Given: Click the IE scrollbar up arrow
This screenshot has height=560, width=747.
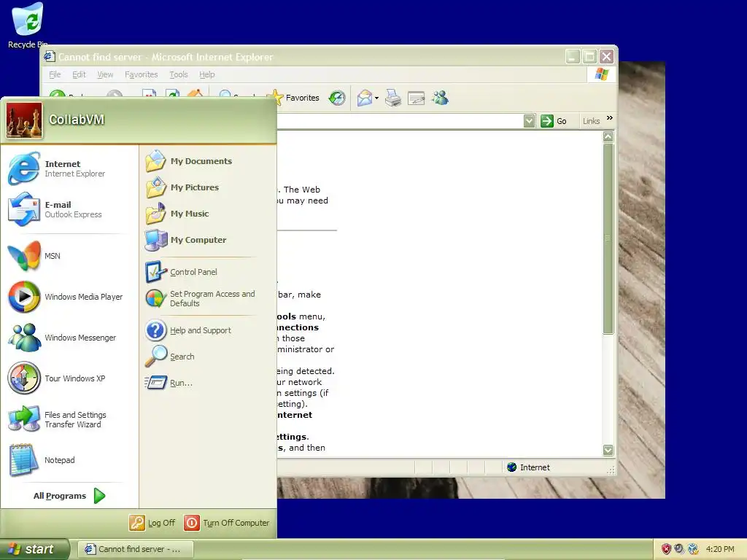Looking at the screenshot, I should [x=608, y=137].
